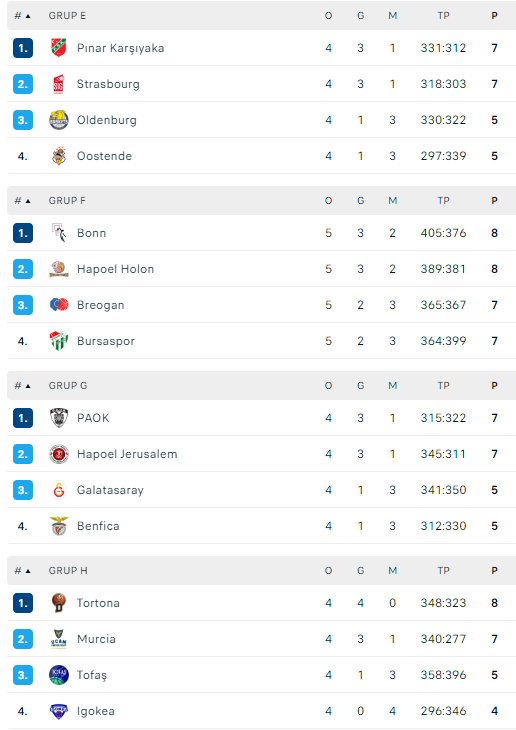The height and width of the screenshot is (730, 516).
Task: Open the PAOK club crest
Action: click(59, 418)
